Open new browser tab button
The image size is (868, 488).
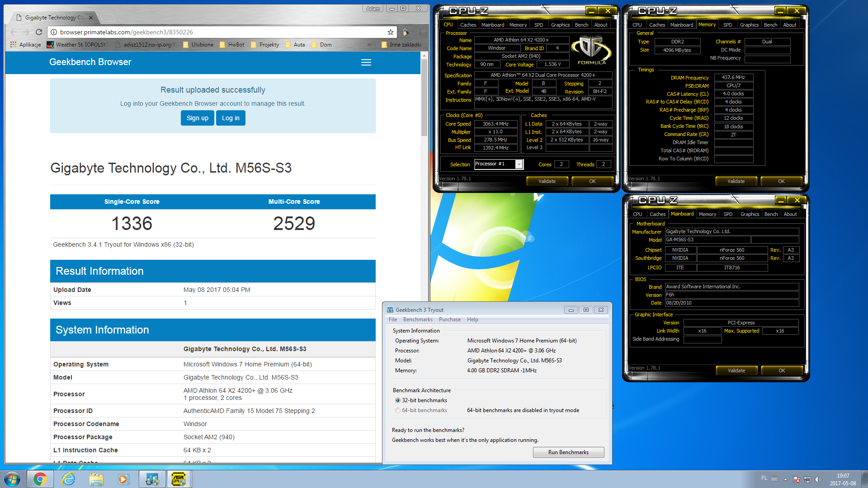pos(107,18)
